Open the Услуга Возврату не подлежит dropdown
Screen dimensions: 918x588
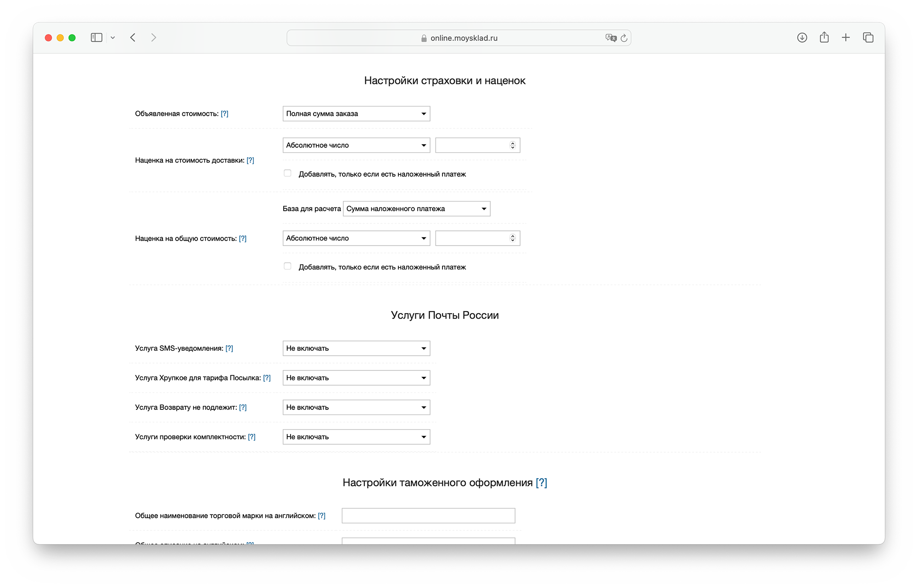click(356, 408)
